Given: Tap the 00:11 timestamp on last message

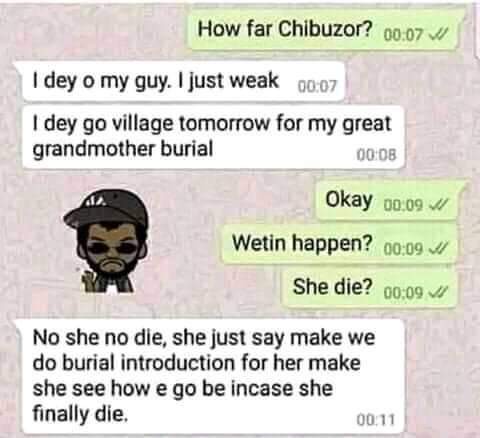Looking at the screenshot, I should (x=376, y=419).
